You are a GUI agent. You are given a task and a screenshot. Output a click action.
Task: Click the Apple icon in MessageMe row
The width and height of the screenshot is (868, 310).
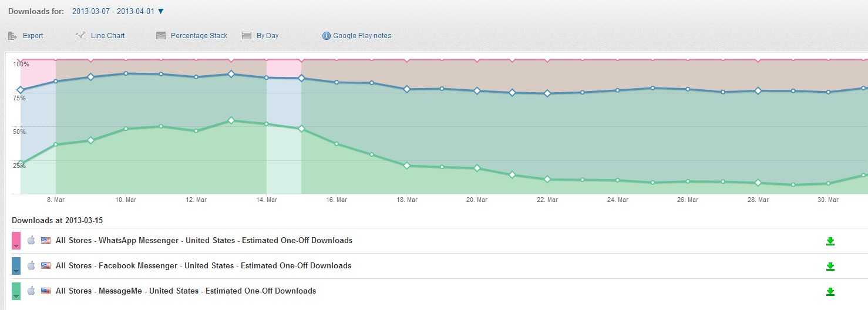(x=32, y=291)
